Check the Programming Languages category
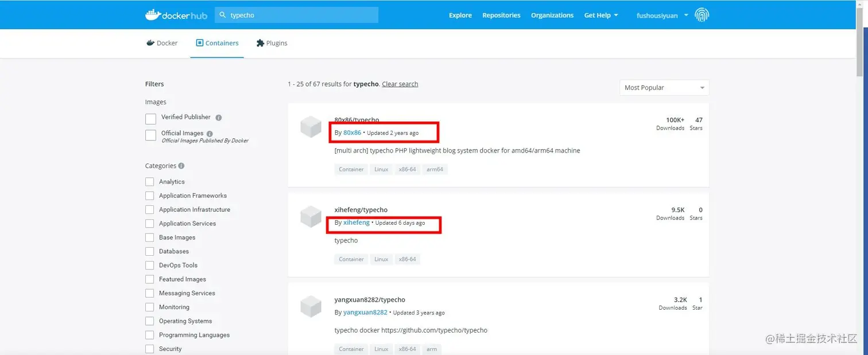The height and width of the screenshot is (355, 868). coord(150,335)
